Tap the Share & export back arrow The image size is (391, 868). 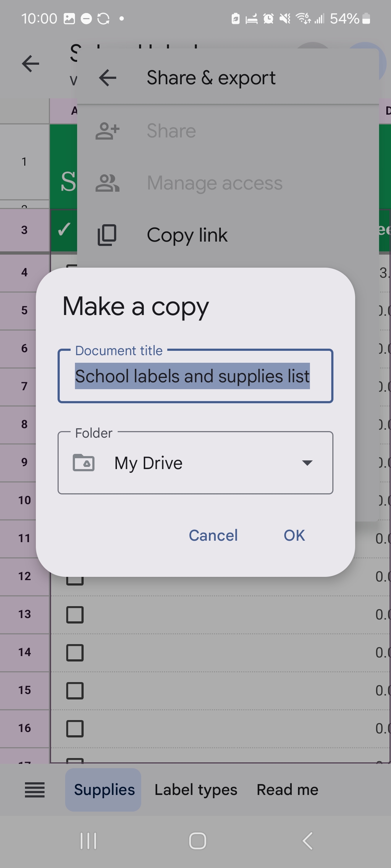tap(108, 78)
